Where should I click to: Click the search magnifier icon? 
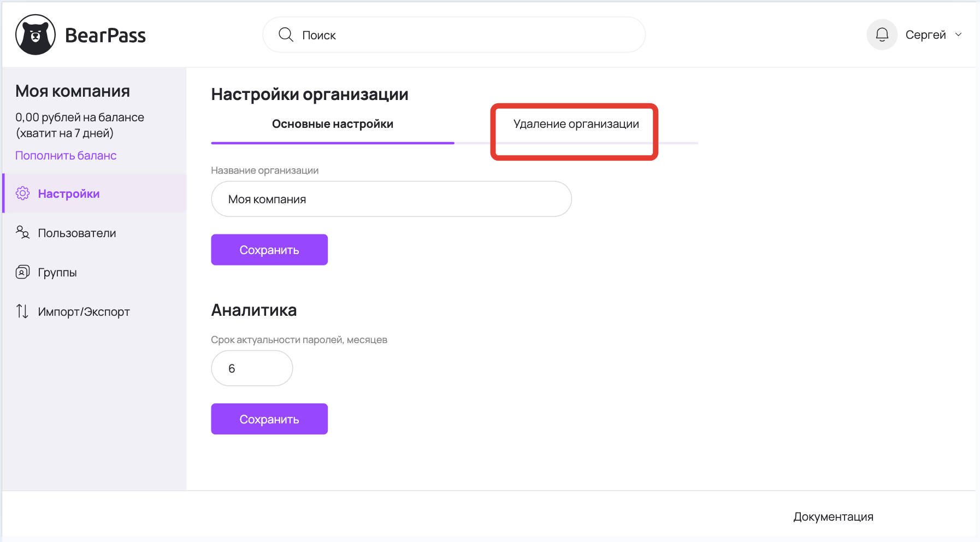tap(286, 35)
